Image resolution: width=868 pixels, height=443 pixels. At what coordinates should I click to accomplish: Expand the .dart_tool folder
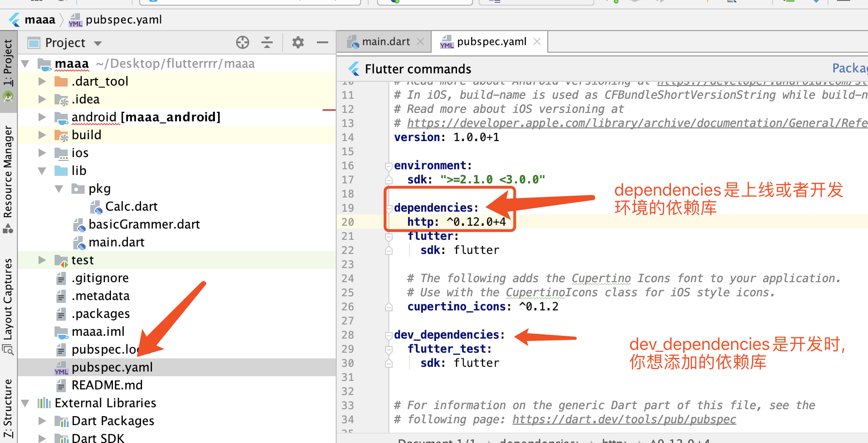(x=42, y=81)
